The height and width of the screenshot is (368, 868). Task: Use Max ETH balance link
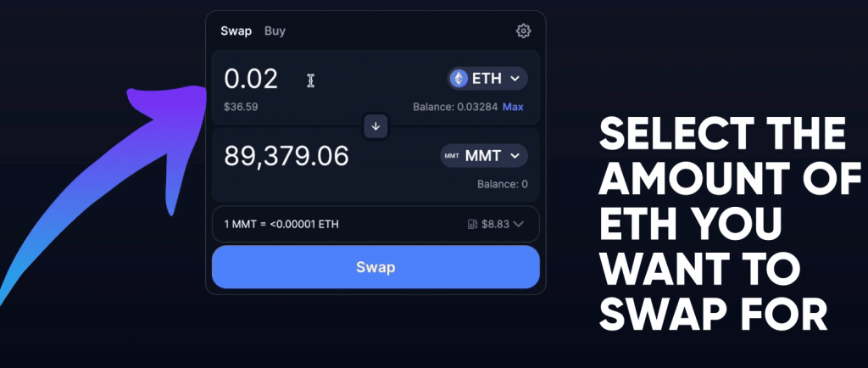(x=513, y=107)
